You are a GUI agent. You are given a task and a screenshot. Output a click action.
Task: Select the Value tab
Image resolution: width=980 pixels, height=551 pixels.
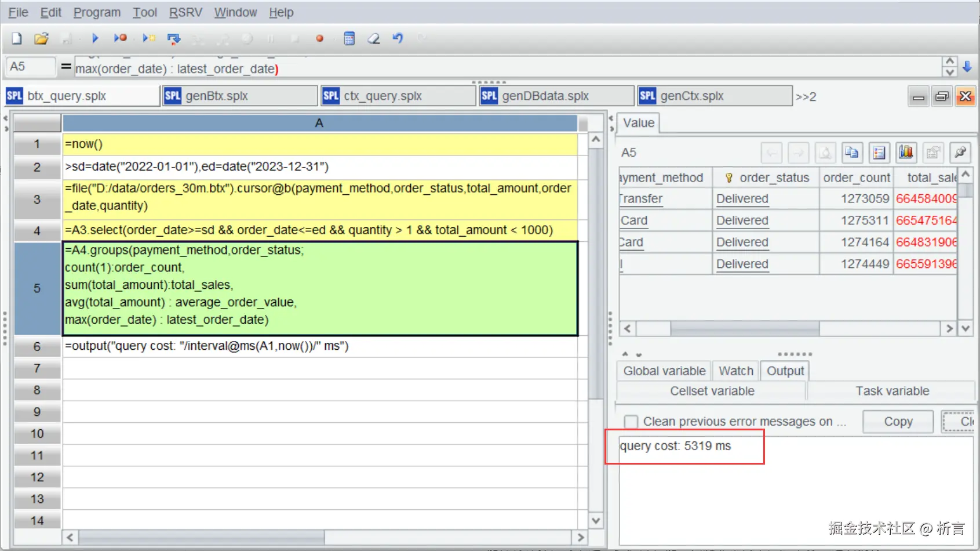[639, 123]
